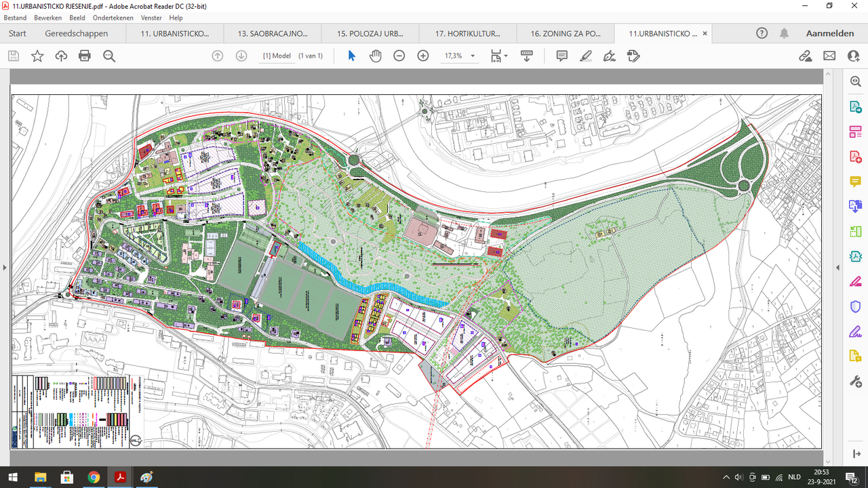Click the page label field showing [1] Model
The width and height of the screenshot is (868, 488).
[x=277, y=56]
